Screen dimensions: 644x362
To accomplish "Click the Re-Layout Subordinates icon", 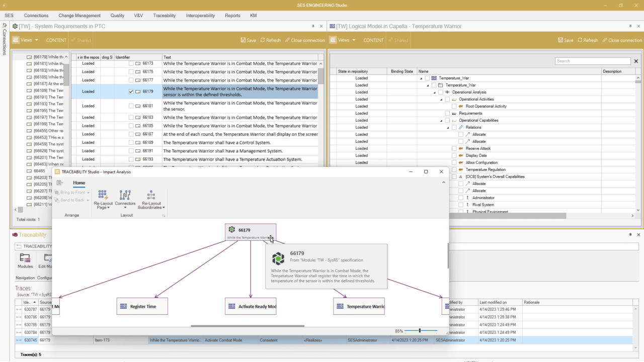I will click(x=151, y=196).
